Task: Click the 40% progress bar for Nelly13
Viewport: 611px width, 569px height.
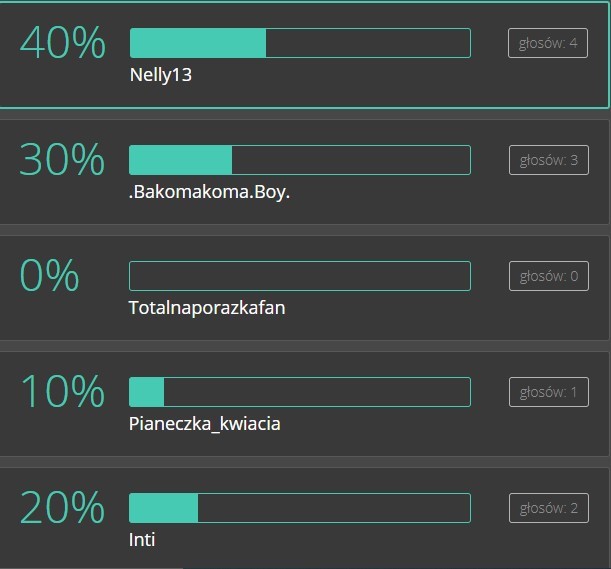Action: 300,43
